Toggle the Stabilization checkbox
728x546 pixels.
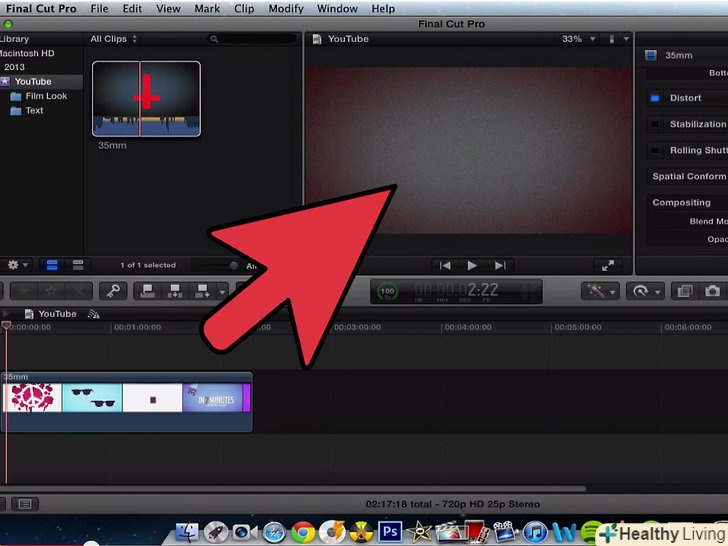tap(655, 124)
